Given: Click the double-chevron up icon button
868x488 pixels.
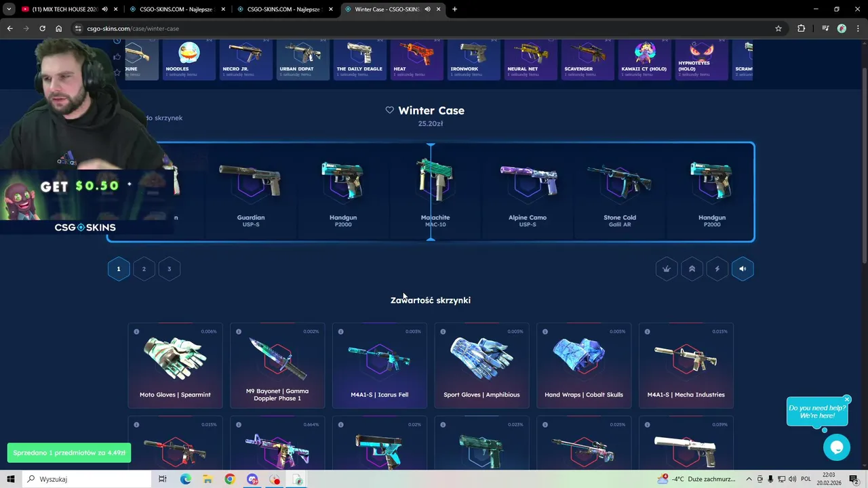Looking at the screenshot, I should [x=692, y=269].
